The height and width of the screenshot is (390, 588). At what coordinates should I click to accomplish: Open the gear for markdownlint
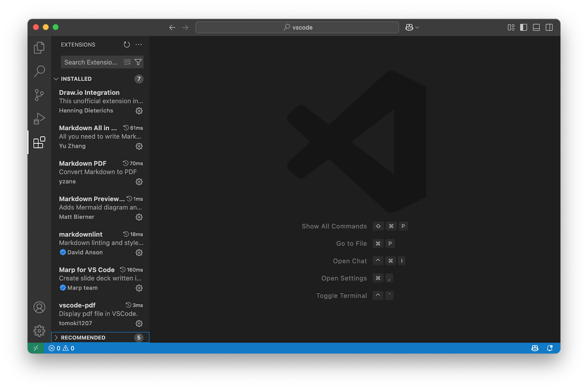tap(139, 252)
